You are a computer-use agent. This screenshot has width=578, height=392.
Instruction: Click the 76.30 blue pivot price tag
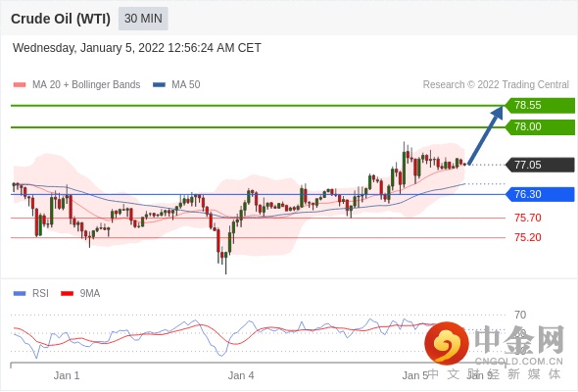pyautogui.click(x=540, y=194)
